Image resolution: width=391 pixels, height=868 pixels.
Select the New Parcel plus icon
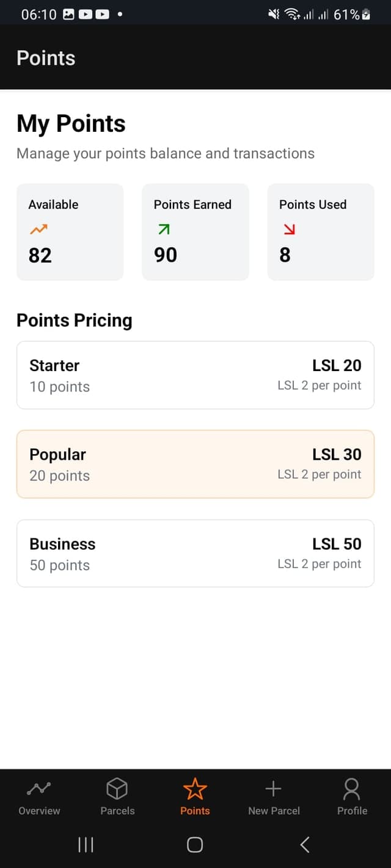(x=274, y=789)
